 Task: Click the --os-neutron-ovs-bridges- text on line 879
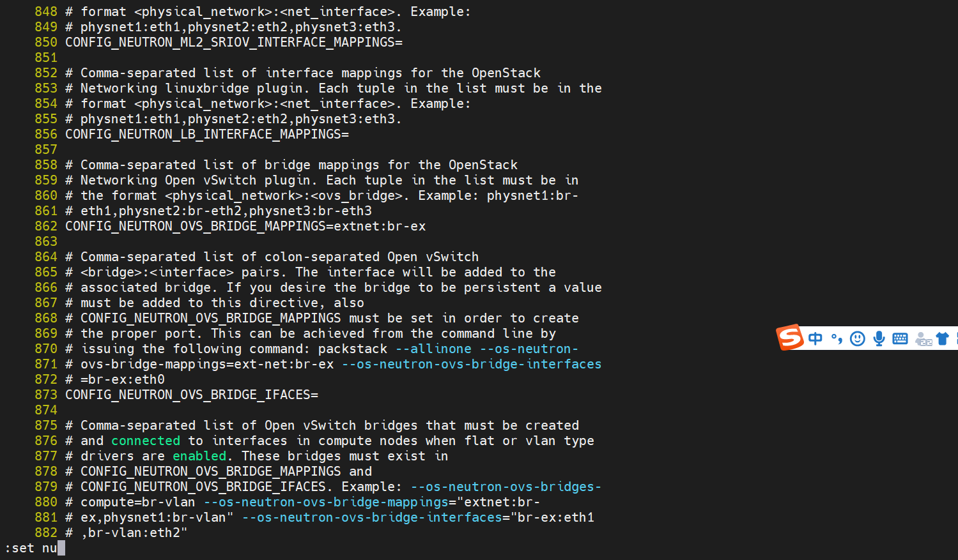pos(506,487)
